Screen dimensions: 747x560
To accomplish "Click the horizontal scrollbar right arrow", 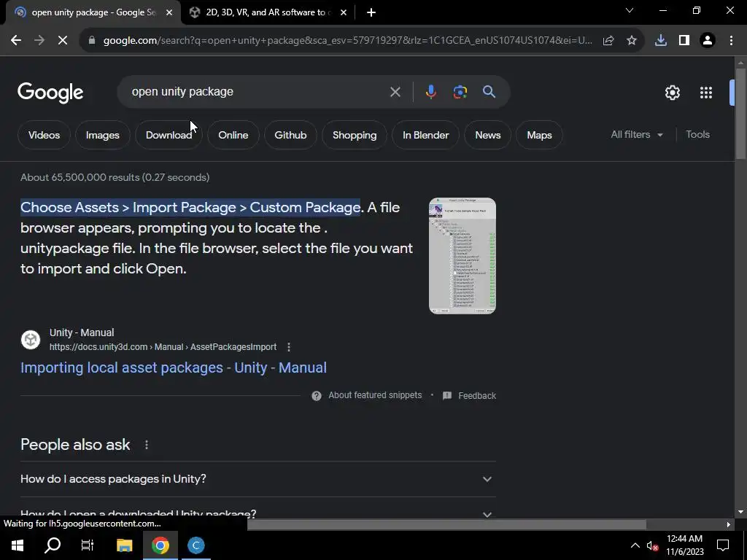I will [729, 525].
